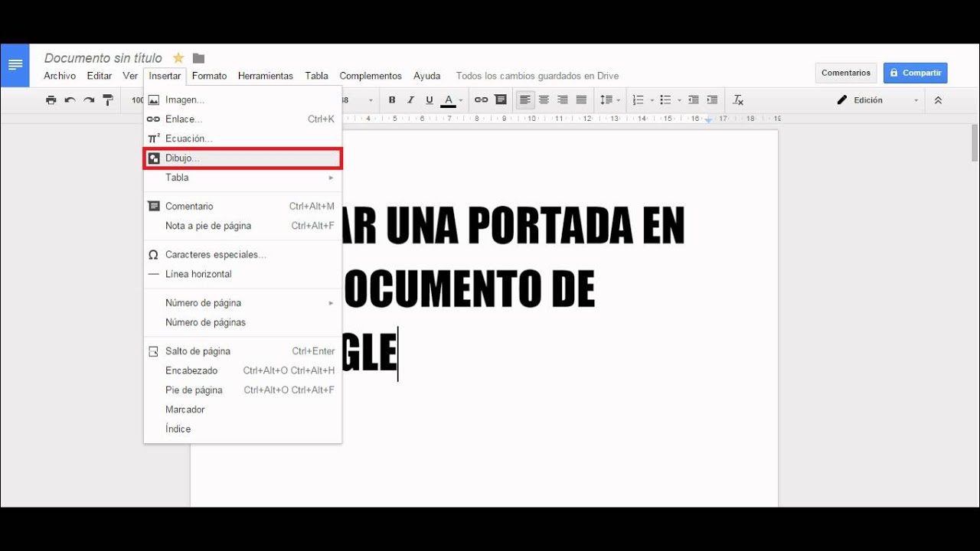Align text to the left
Screen dimensions: 980x551
tap(525, 100)
